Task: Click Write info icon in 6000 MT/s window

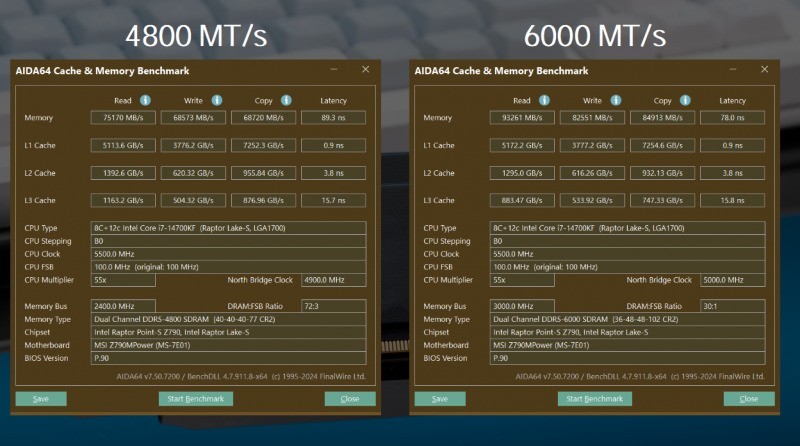Action: (616, 100)
